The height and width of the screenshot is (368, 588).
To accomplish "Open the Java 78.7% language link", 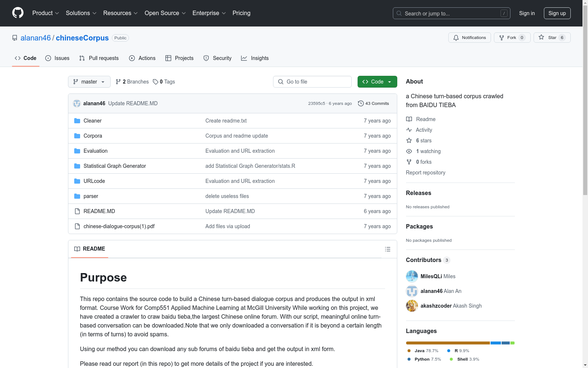I will [x=423, y=351].
